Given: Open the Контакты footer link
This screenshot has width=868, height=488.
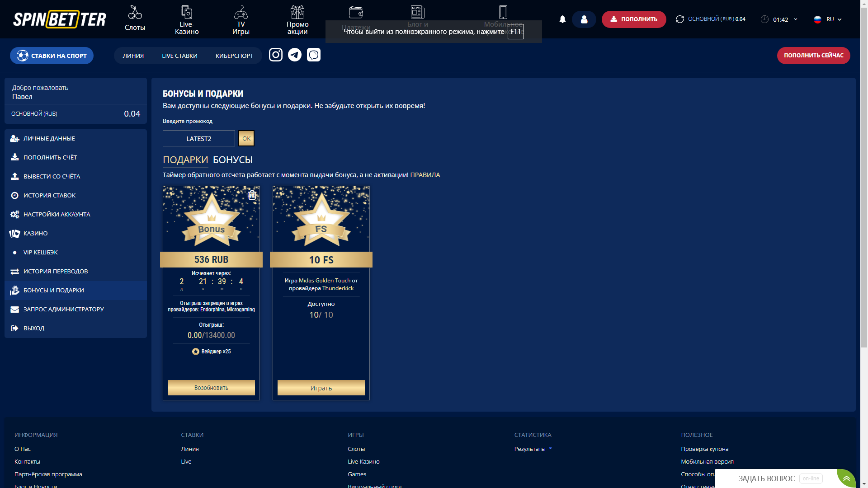Looking at the screenshot, I should pos(27,462).
